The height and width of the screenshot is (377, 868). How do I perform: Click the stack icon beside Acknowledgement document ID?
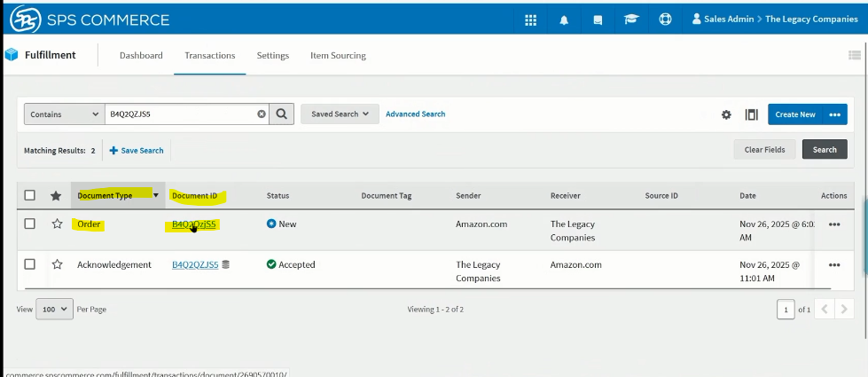[225, 264]
